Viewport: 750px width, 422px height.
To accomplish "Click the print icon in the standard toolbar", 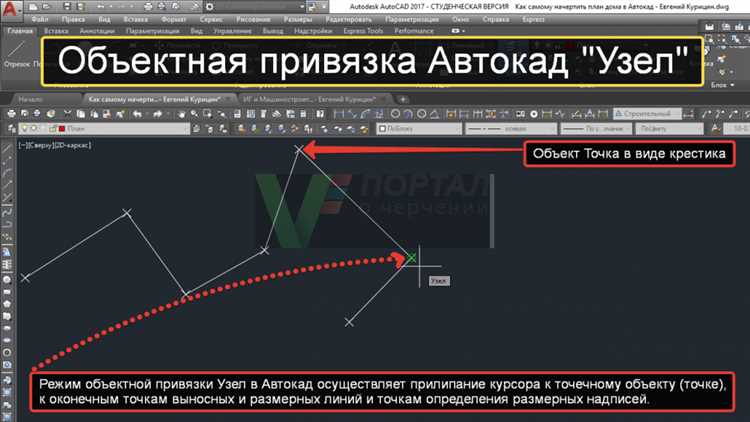I will click(11, 114).
